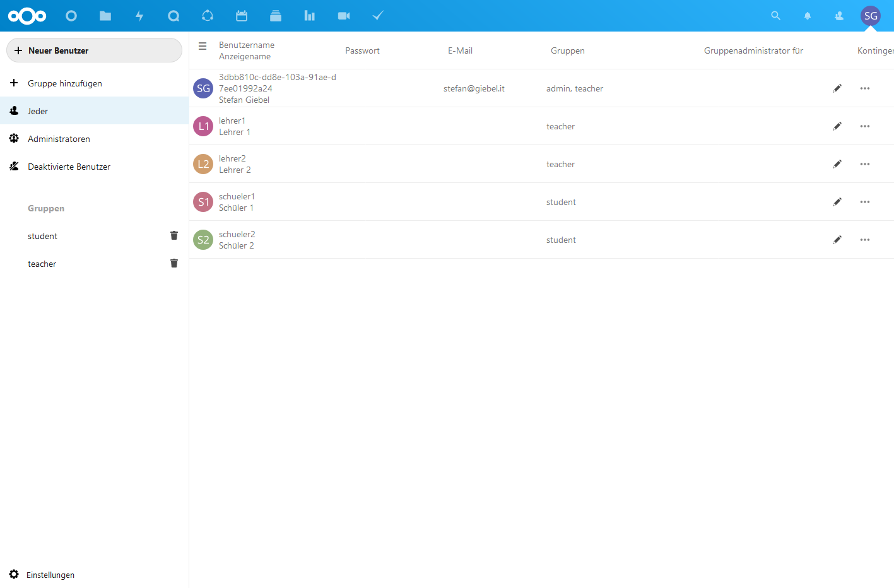Click the email stefan@giebel.it
The height and width of the screenshot is (588, 894).
coord(474,88)
